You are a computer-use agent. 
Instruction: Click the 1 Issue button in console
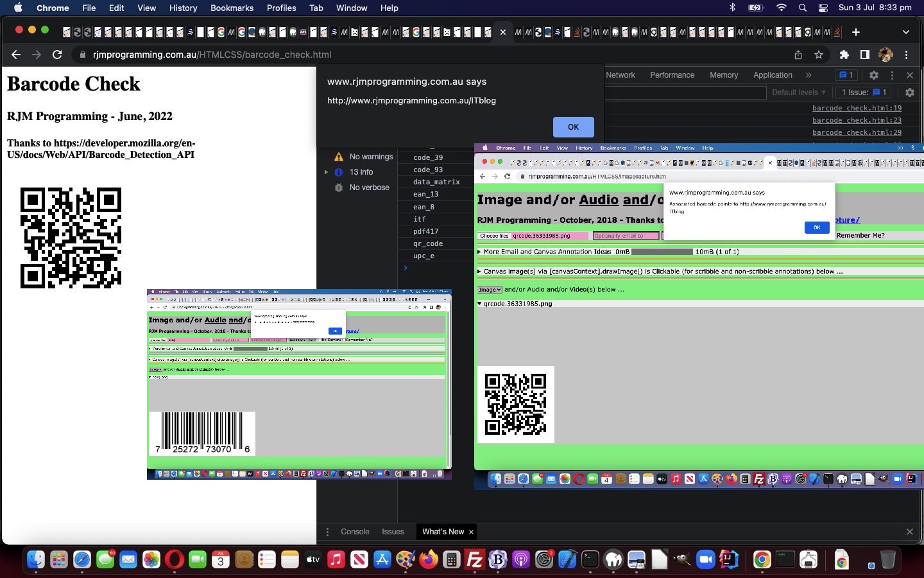pyautogui.click(x=864, y=92)
